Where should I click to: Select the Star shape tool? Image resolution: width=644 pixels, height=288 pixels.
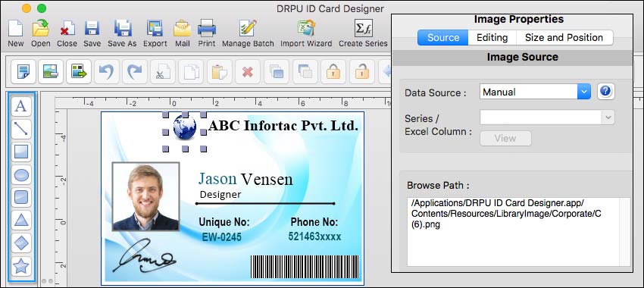pyautogui.click(x=21, y=267)
